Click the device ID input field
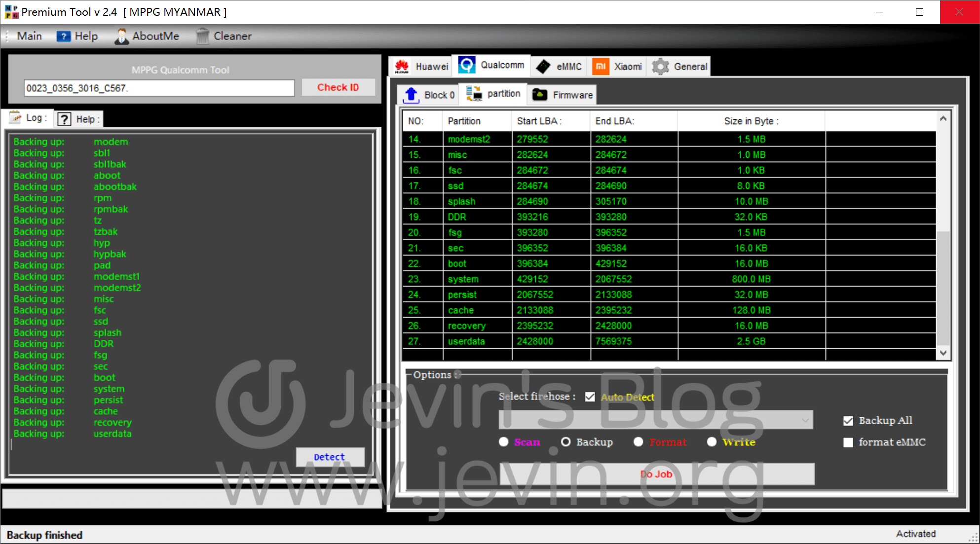Viewport: 980px width, 544px height. [x=159, y=88]
